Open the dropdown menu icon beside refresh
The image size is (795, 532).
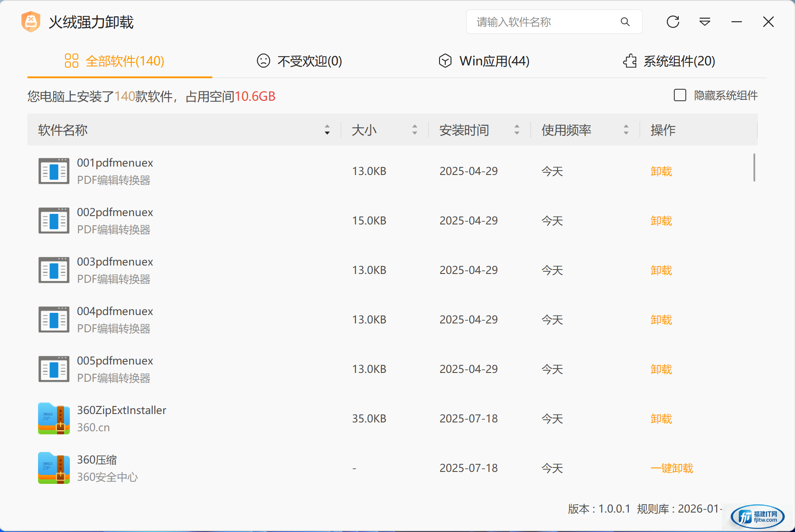(x=704, y=22)
